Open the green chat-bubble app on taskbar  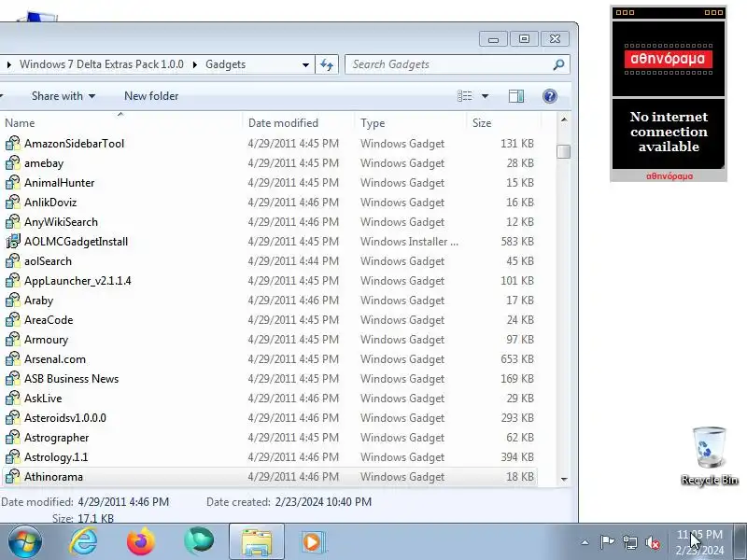199,541
